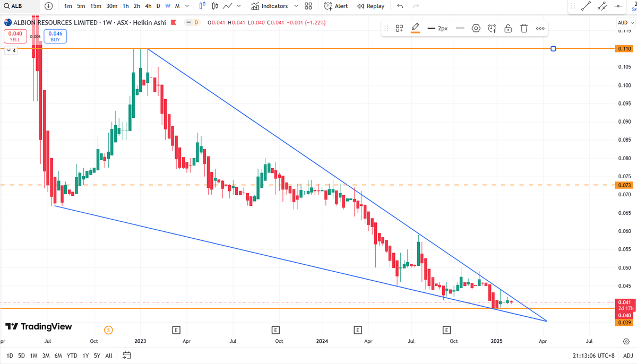Viewport: 637px width, 364px height.
Task: Redo the chart action
Action: 416,6
